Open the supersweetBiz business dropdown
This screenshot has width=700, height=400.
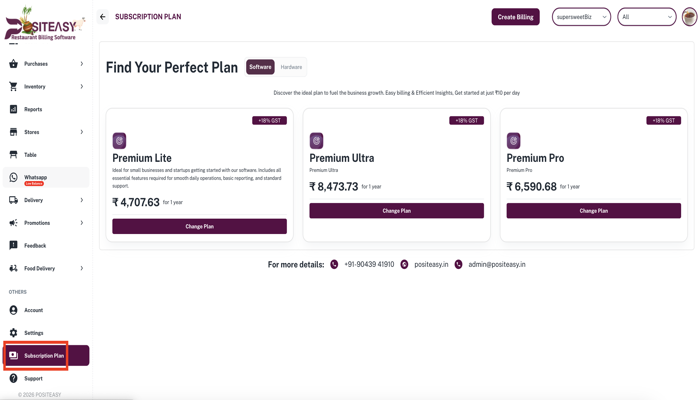[x=581, y=17]
